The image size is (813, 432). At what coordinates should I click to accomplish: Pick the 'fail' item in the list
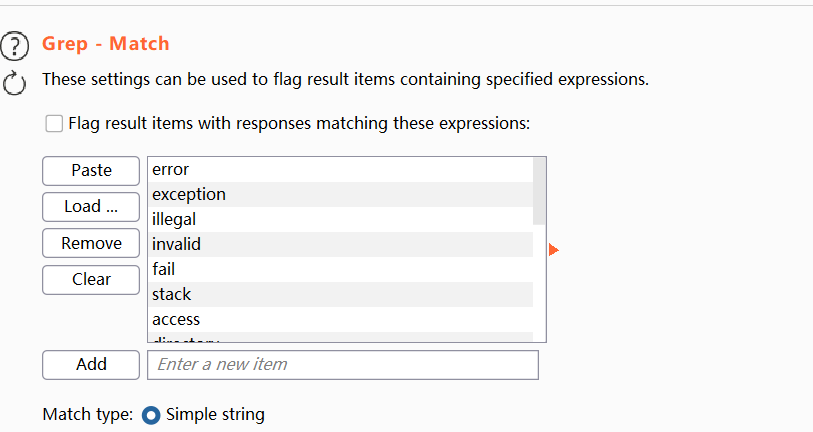[x=340, y=269]
